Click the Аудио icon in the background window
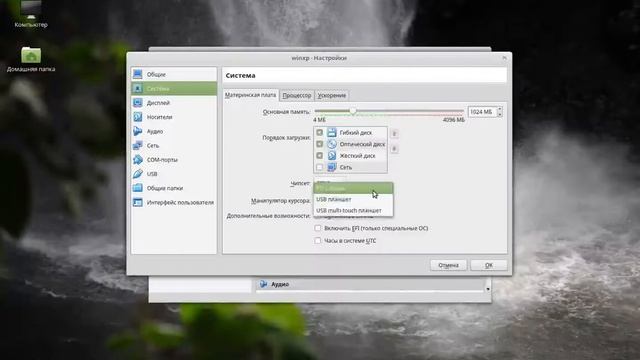Image resolution: width=640 pixels, height=360 pixels. coord(264,284)
